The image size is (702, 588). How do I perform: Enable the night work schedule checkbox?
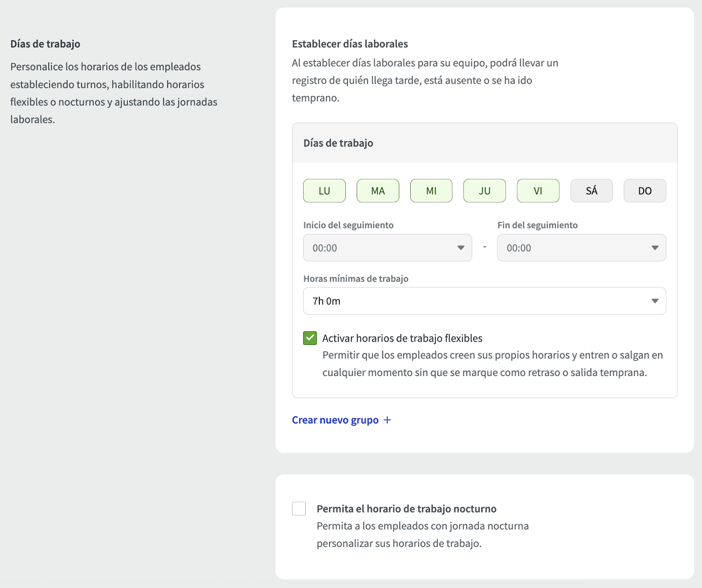pyautogui.click(x=299, y=509)
